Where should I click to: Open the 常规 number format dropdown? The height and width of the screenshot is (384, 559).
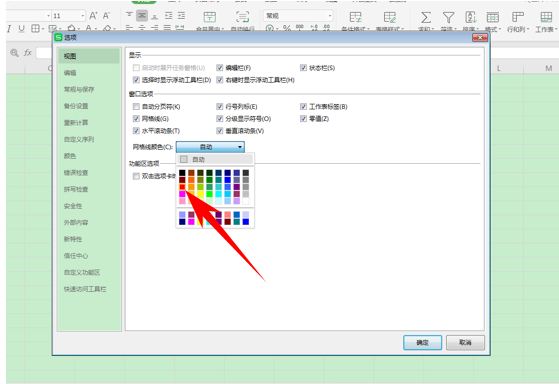[330, 16]
